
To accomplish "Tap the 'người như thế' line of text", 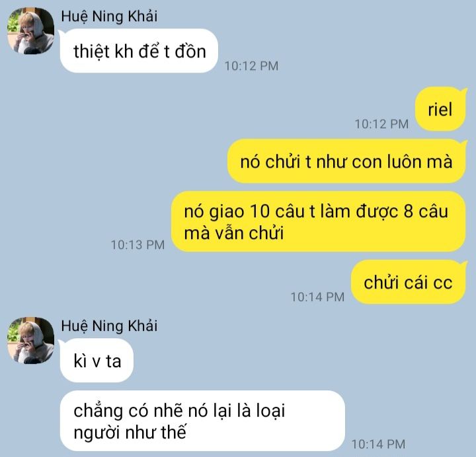I will coord(130,432).
